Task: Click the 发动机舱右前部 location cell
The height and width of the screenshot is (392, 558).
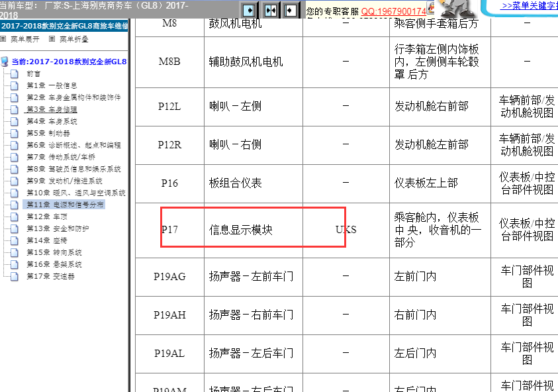Action: coord(440,107)
